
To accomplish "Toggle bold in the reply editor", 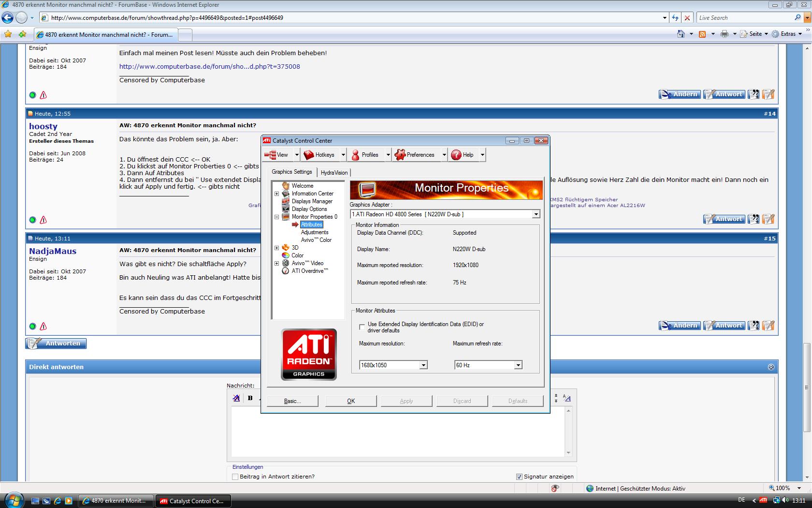I will (x=250, y=398).
